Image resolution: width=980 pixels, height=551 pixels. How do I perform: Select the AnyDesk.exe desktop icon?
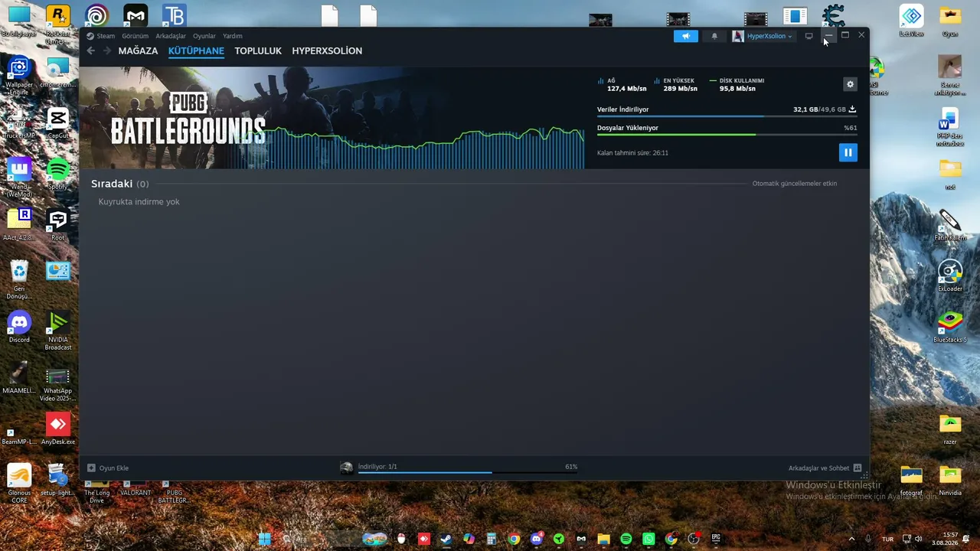click(x=57, y=429)
